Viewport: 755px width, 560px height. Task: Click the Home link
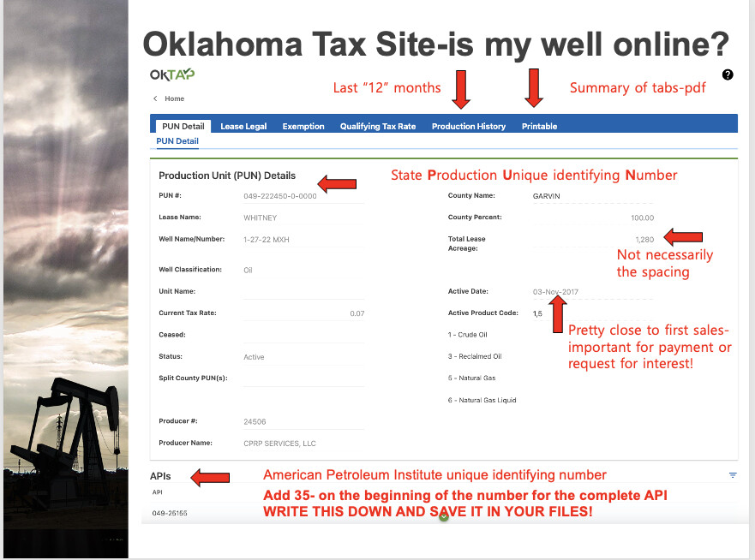point(175,99)
